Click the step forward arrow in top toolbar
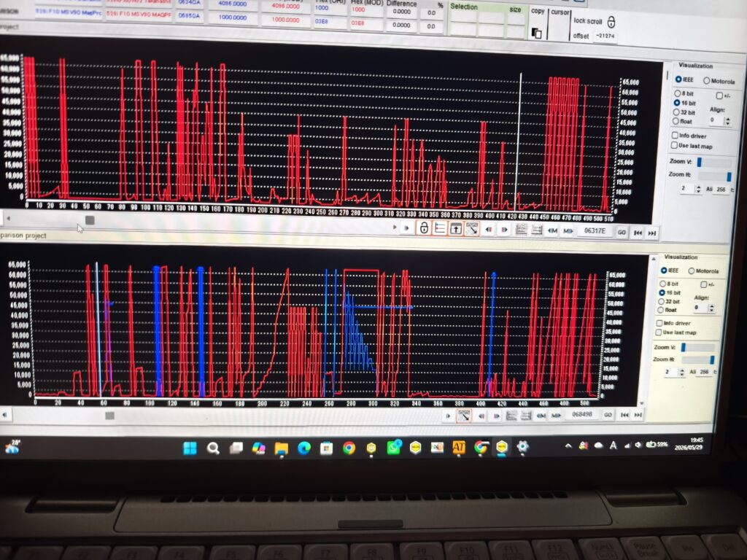Viewport: 747px width, 560px height. [406, 228]
